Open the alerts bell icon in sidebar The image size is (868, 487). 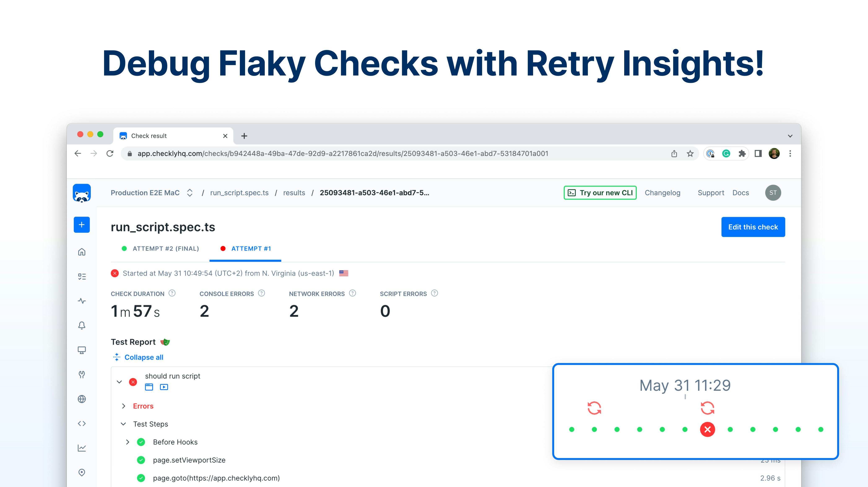click(82, 326)
